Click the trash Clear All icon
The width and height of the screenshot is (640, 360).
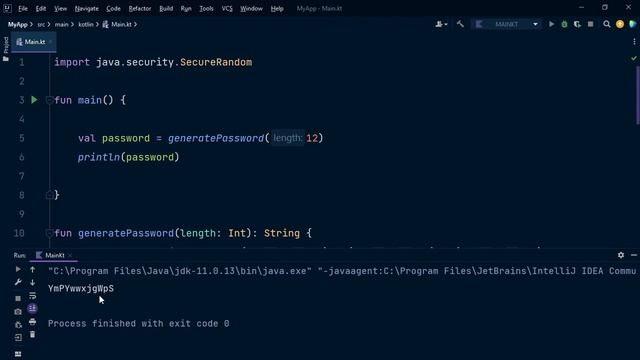pyautogui.click(x=32, y=335)
